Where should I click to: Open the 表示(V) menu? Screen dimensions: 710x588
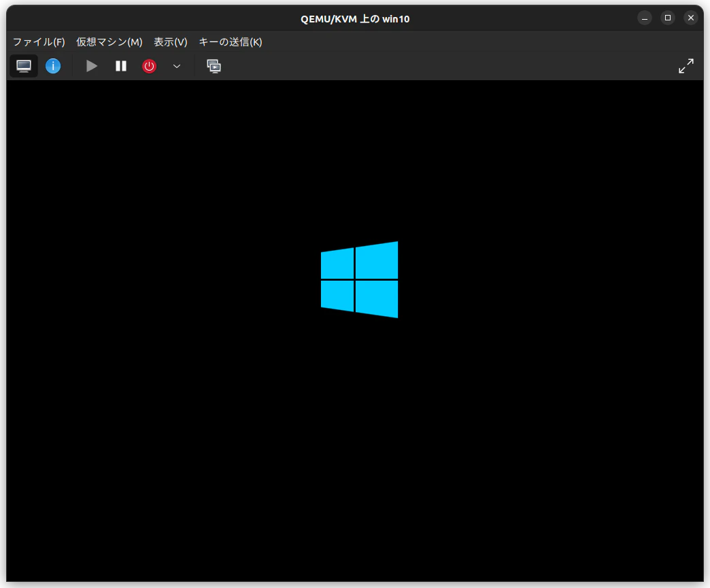170,42
